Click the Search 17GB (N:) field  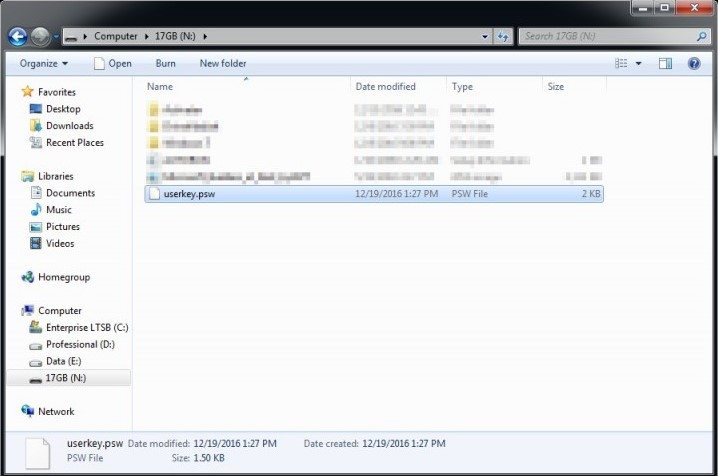(x=608, y=37)
